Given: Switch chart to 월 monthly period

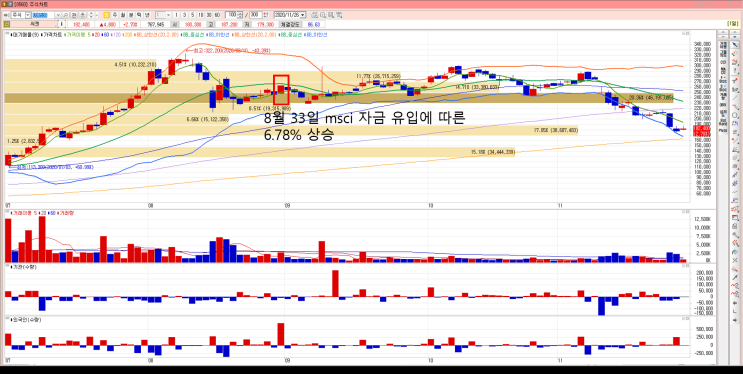Looking at the screenshot, I should (123, 15).
